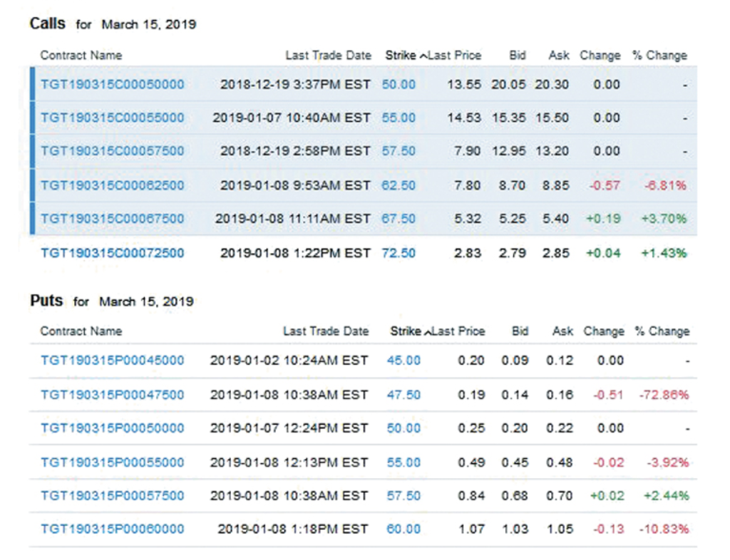This screenshot has width=730, height=560.
Task: Select the Calls section heading
Action: [x=48, y=24]
